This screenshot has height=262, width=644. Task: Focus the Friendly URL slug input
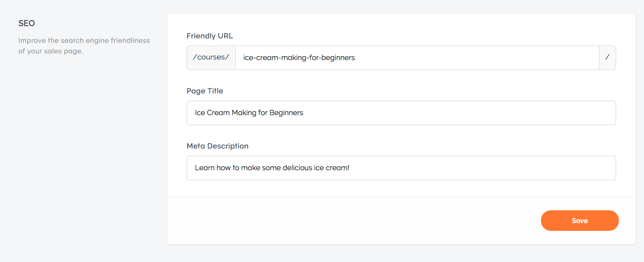click(417, 58)
